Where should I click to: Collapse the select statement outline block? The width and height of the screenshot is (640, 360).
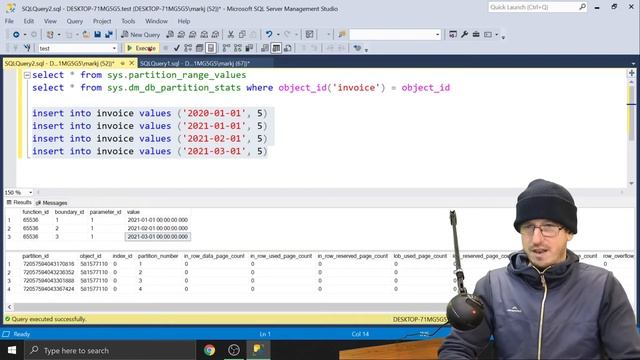pyautogui.click(x=27, y=75)
